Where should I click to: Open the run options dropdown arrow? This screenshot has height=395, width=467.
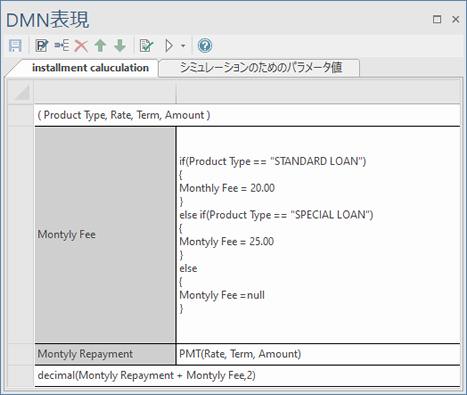coord(183,46)
